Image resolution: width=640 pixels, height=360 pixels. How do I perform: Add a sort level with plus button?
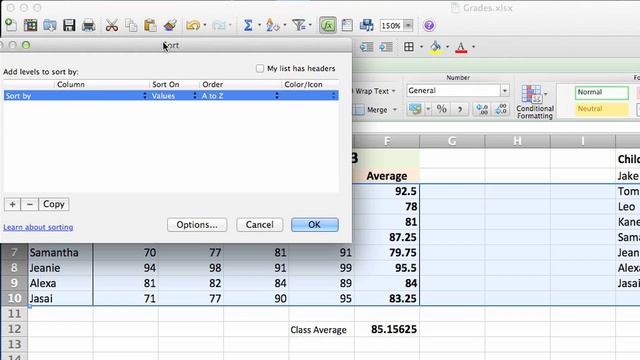coord(12,204)
